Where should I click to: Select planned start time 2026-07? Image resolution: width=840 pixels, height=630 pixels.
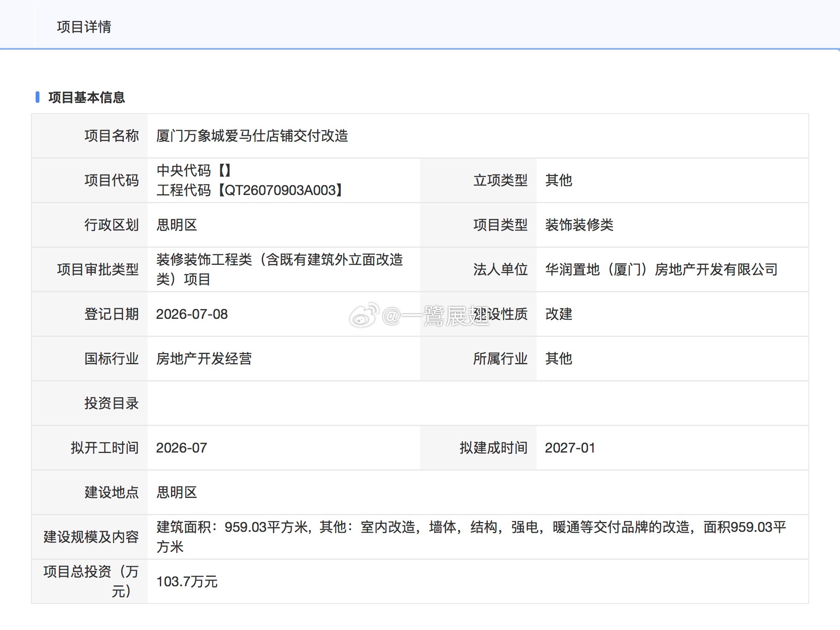[x=182, y=448]
